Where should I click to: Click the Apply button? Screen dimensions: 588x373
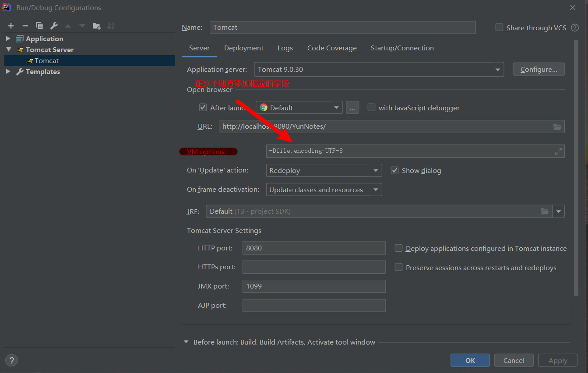click(558, 360)
